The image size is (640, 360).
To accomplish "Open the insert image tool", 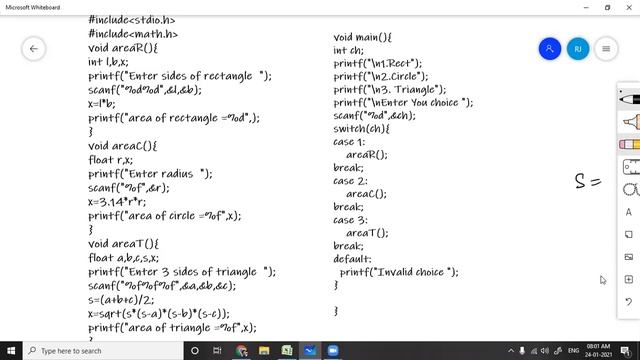I will pyautogui.click(x=629, y=257).
